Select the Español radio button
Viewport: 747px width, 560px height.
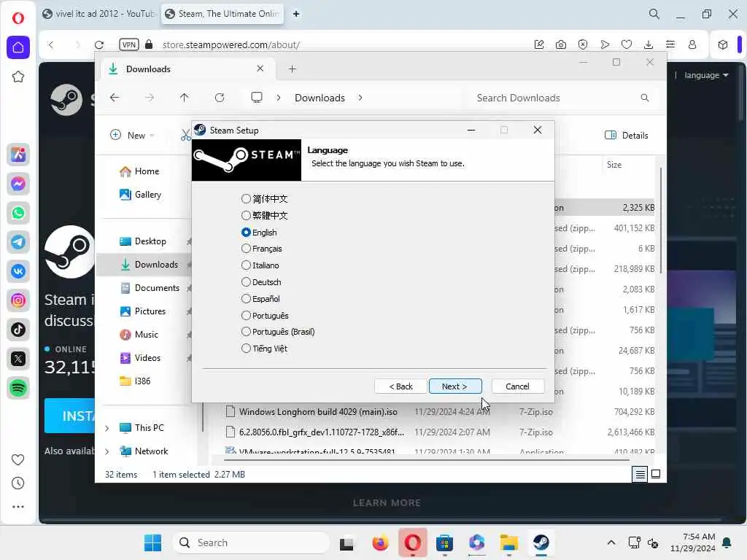260,298
